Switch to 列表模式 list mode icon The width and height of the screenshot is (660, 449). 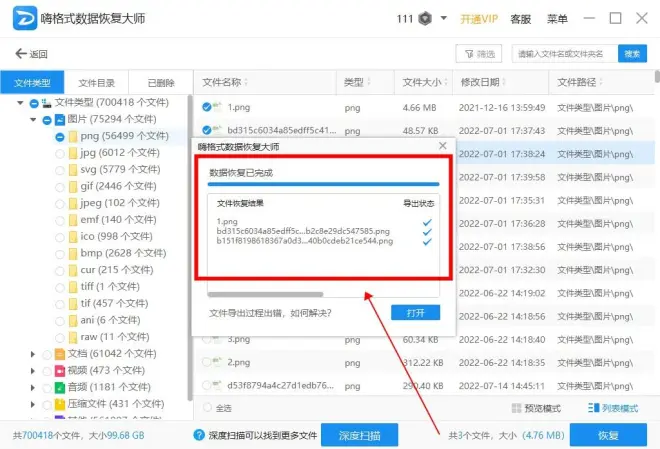tap(593, 408)
